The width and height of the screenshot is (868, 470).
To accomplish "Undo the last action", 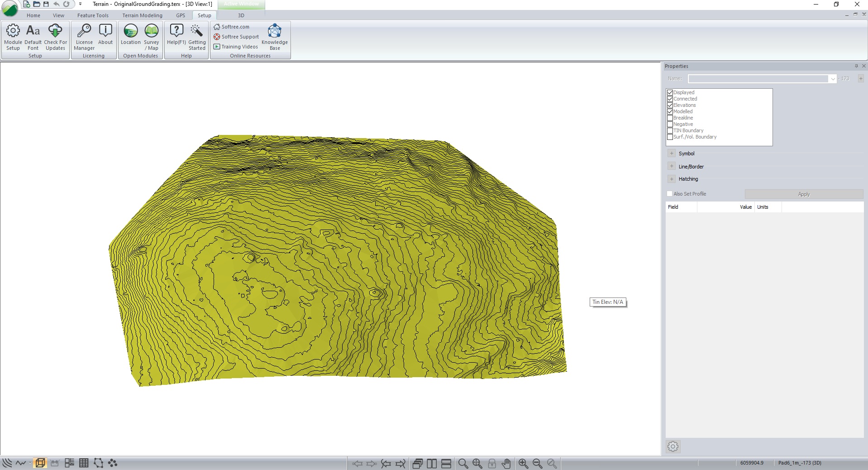I will pos(56,4).
